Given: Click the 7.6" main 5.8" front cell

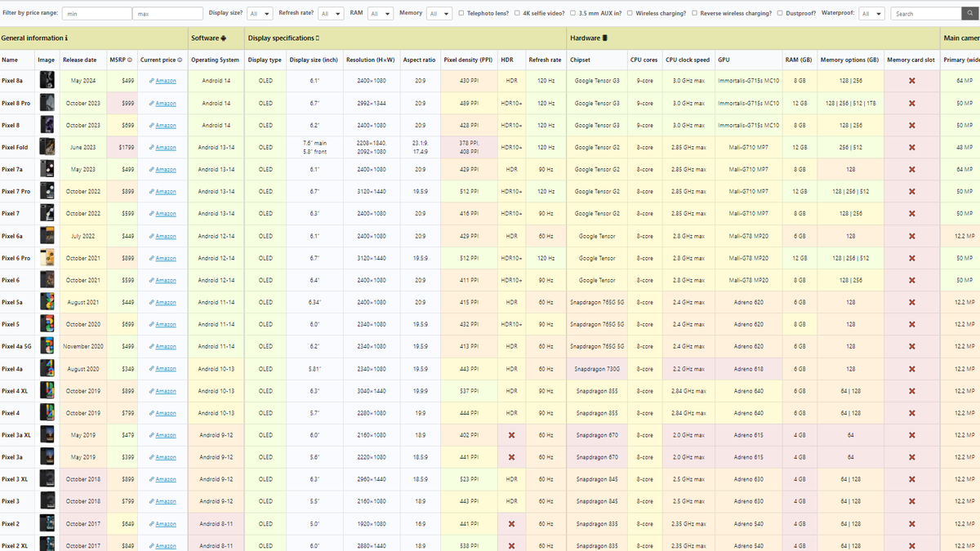Looking at the screenshot, I should [x=314, y=147].
